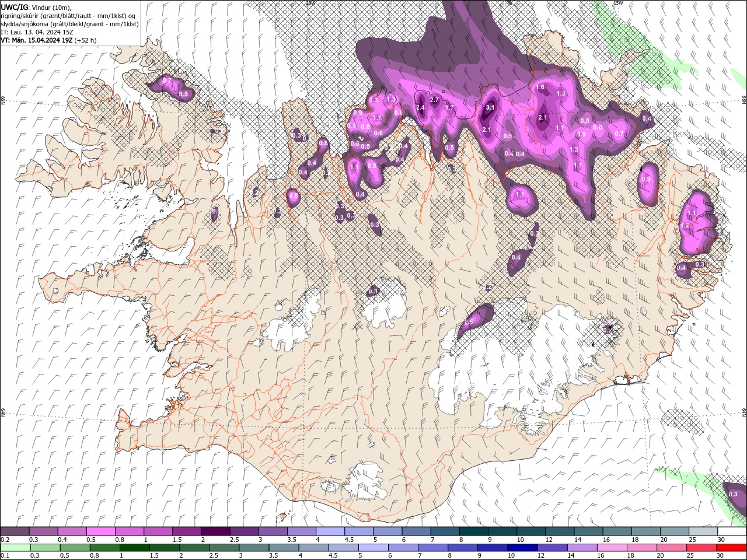Pick the deep blue lower swatch between 10 and 12
Image resolution: width=747 pixels, height=560 pixels.
(x=522, y=548)
